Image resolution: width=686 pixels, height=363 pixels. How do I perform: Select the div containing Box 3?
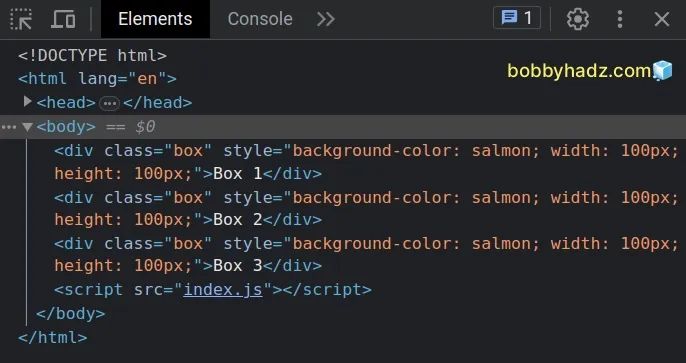tap(367, 254)
